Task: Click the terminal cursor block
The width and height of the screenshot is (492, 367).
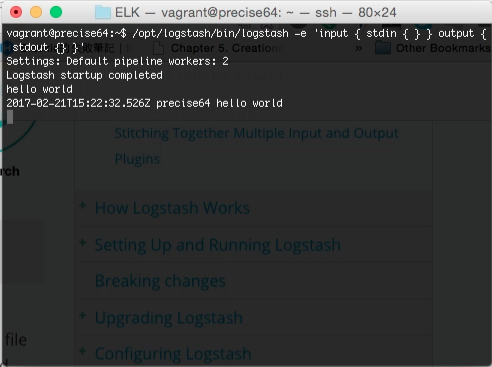Action: point(10,117)
